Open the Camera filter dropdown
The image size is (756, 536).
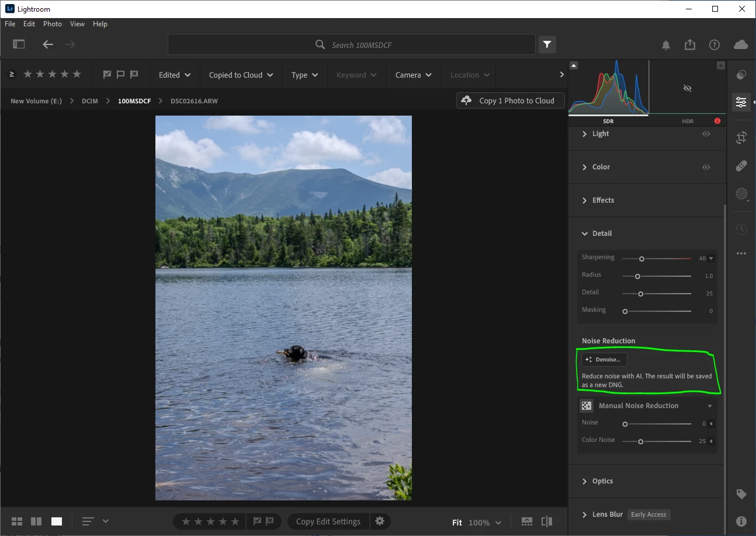[x=413, y=75]
